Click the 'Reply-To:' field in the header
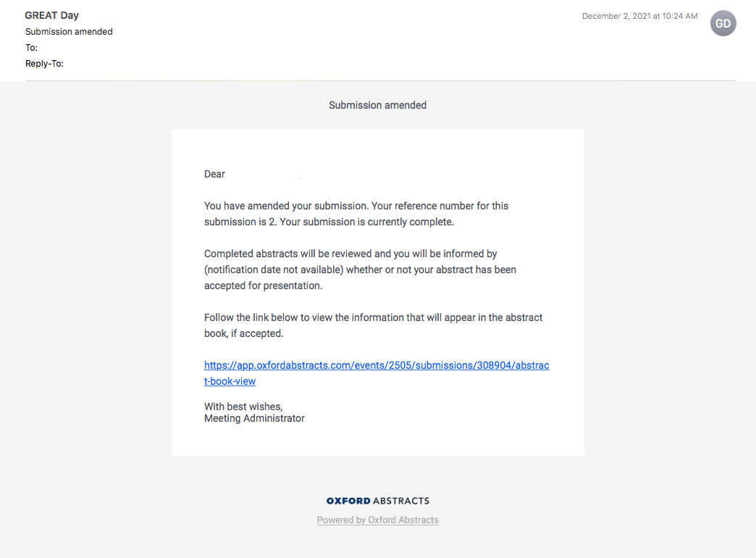This screenshot has width=756, height=558. click(44, 64)
